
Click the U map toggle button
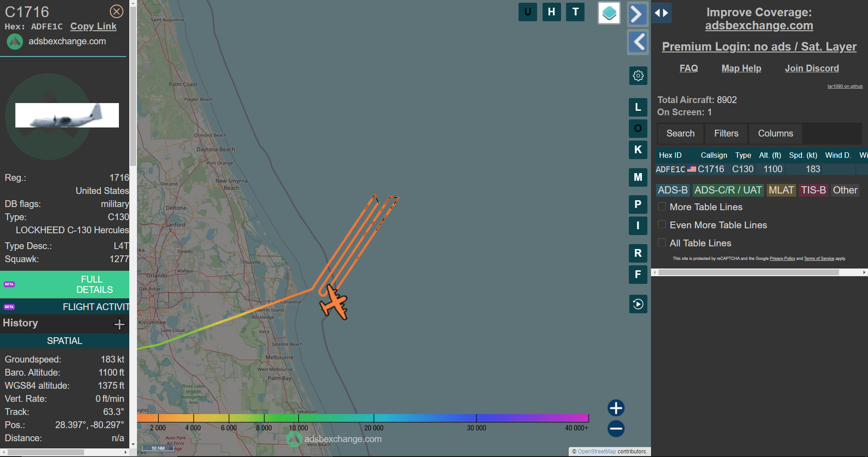(528, 12)
